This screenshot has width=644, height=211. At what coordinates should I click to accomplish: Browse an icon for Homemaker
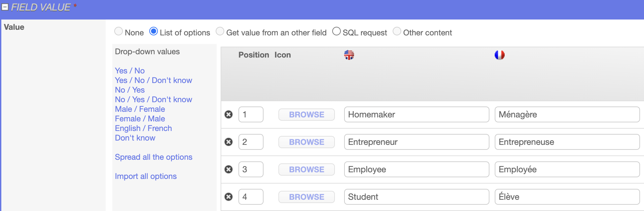tap(306, 114)
